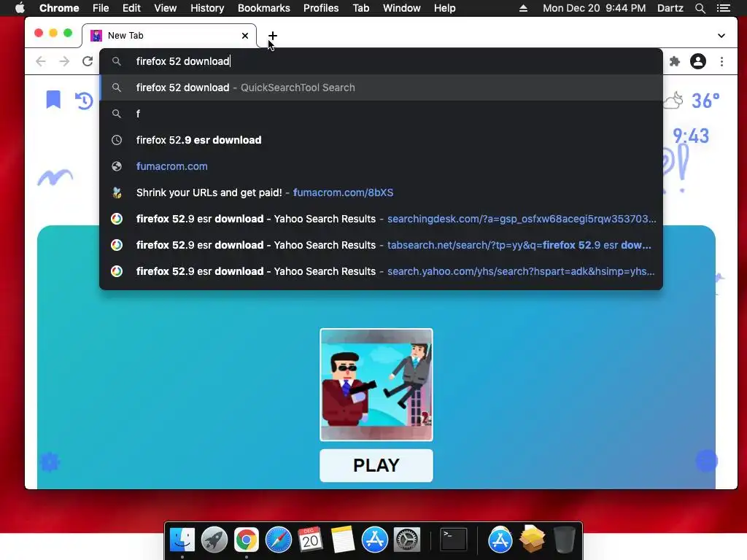The height and width of the screenshot is (560, 747).
Task: Open the search.yahoo.com results suggestion
Action: [x=381, y=271]
